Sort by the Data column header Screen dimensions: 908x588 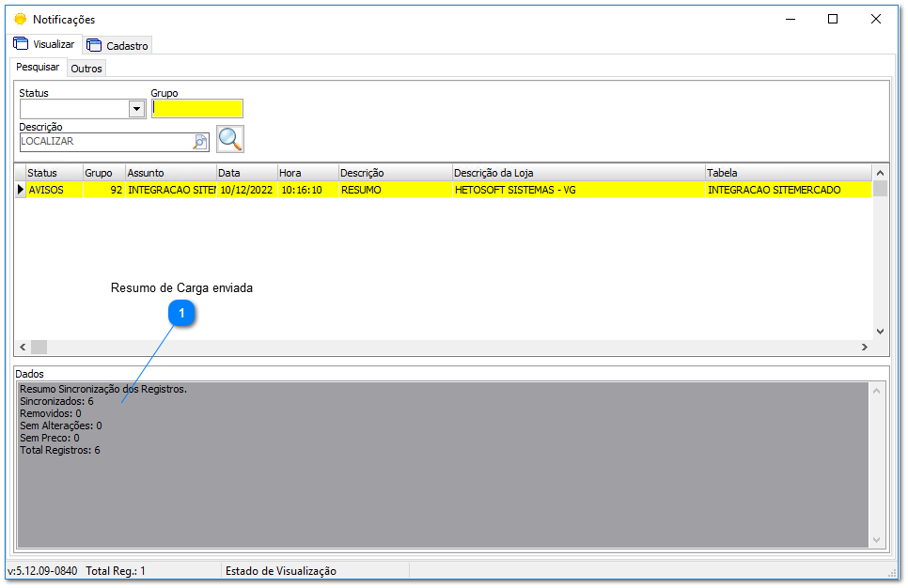click(x=246, y=173)
